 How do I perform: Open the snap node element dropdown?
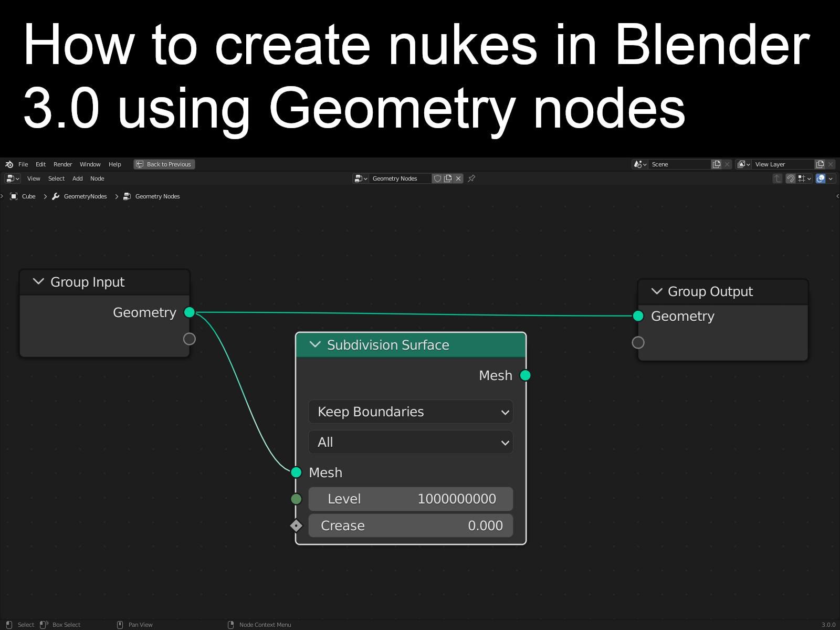click(804, 178)
